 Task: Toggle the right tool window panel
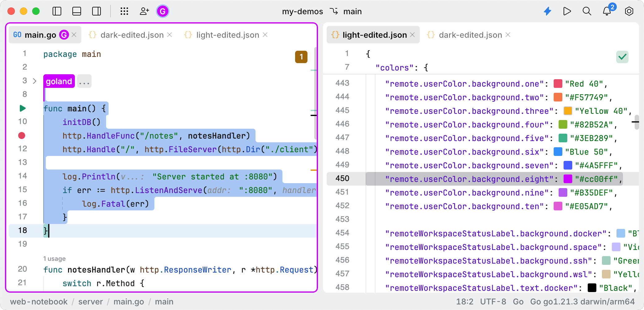tap(97, 11)
